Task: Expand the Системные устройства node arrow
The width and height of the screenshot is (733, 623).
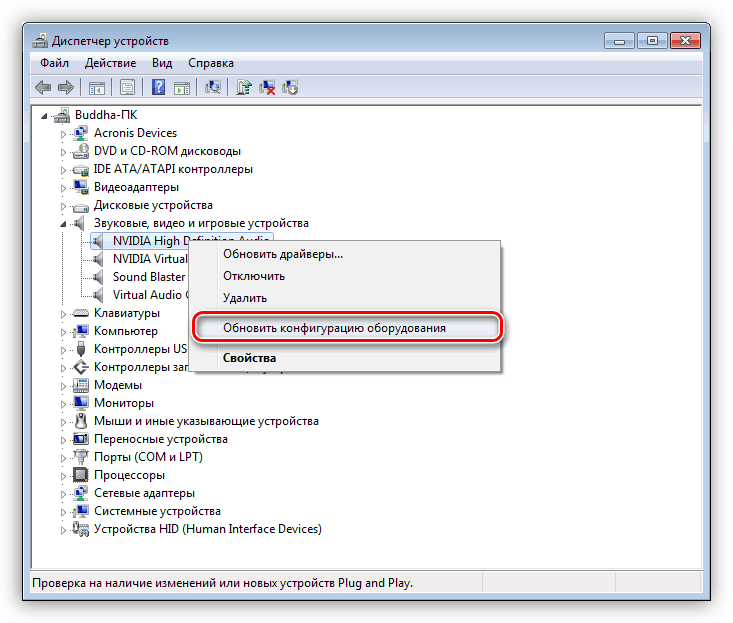Action: tap(63, 512)
